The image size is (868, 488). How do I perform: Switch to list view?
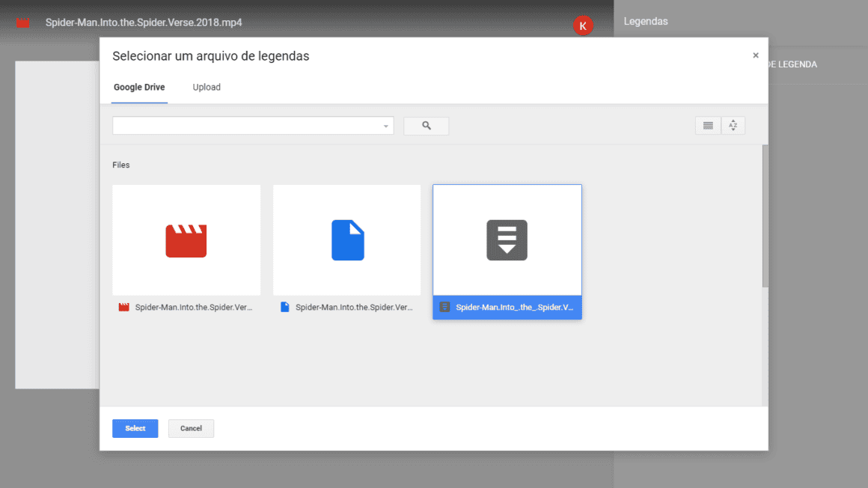pos(707,126)
